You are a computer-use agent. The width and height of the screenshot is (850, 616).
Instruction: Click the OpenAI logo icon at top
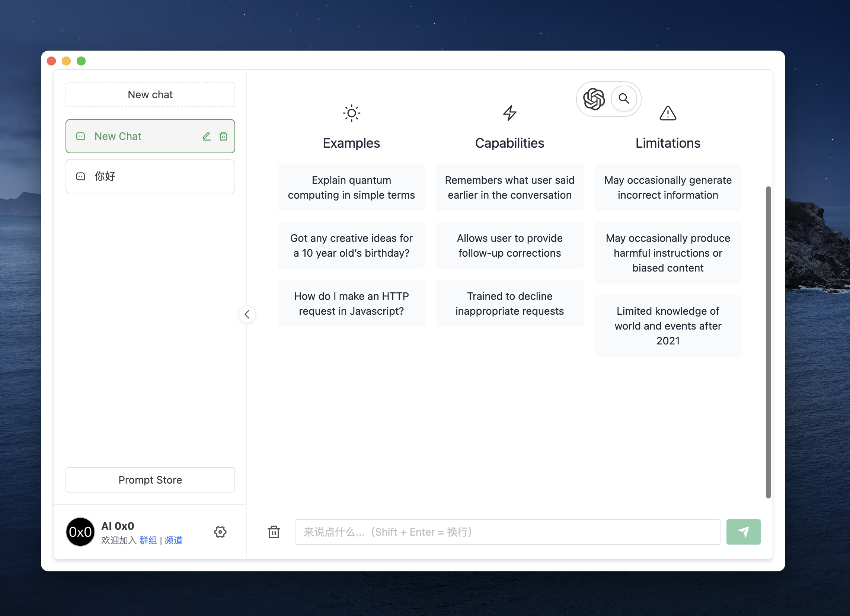pos(594,99)
